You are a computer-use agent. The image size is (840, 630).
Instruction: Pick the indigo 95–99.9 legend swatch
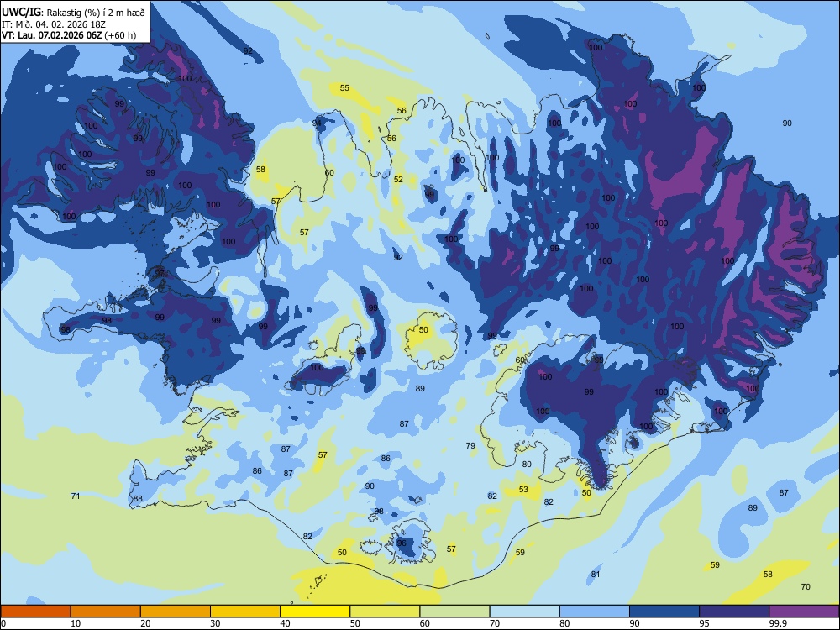(x=734, y=612)
